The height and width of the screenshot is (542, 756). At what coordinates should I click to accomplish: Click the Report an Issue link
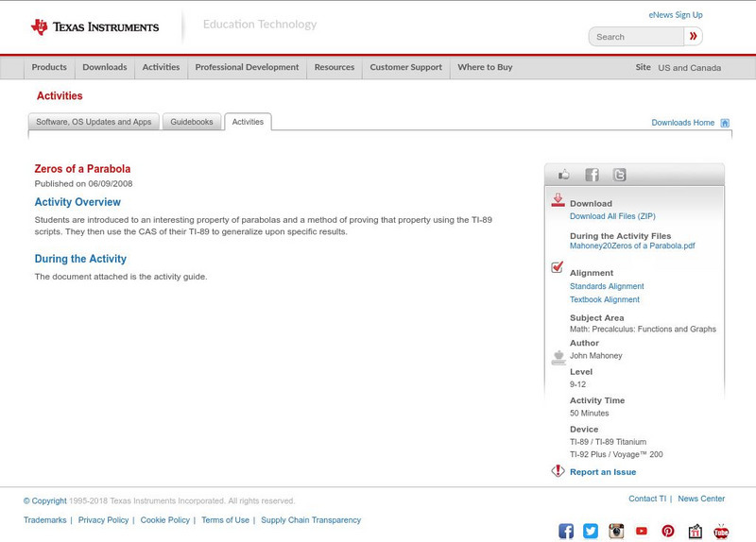tap(603, 472)
